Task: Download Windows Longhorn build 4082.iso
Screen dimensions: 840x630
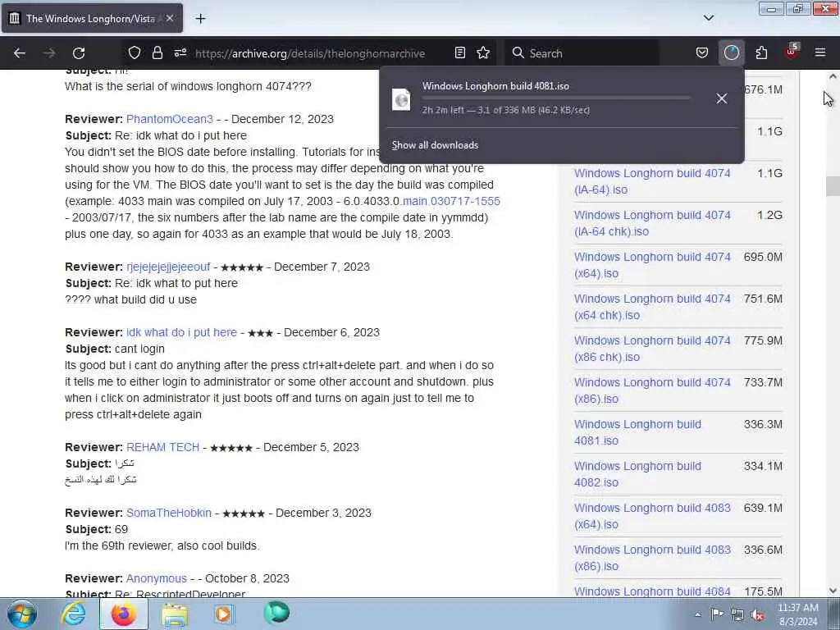Action: point(637,473)
